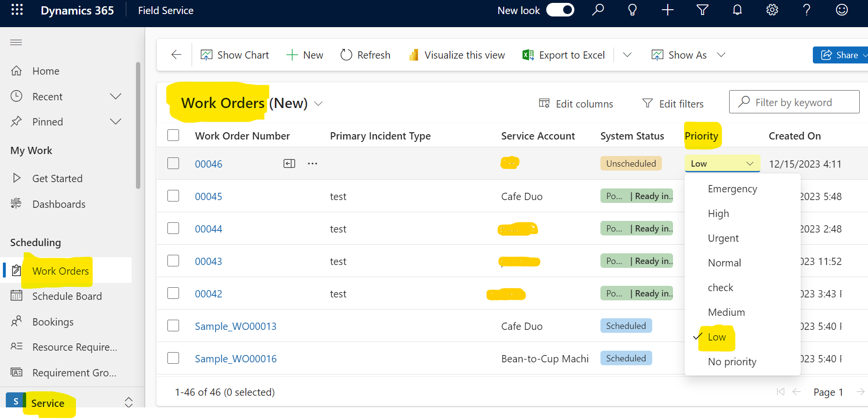
Task: Click Show Chart in command bar
Action: (235, 55)
